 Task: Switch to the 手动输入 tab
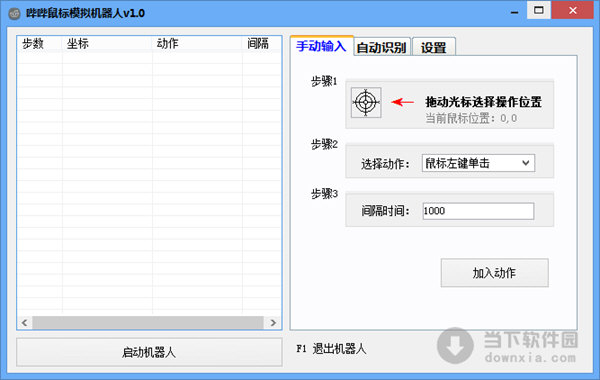[321, 46]
